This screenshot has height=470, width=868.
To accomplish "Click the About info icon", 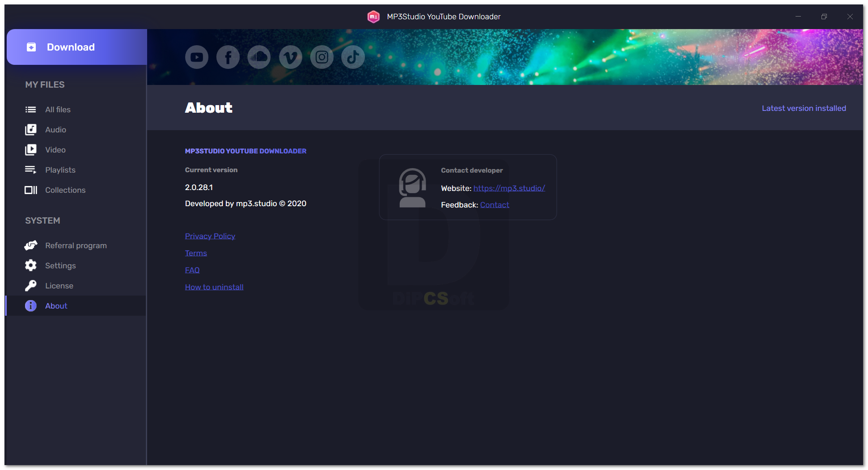I will [x=31, y=306].
